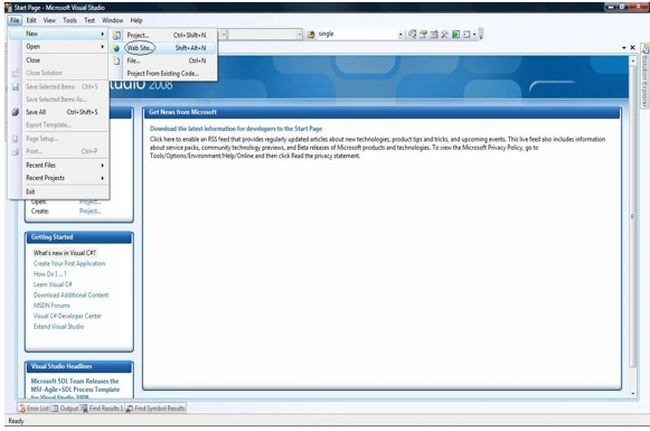Click the Save All stacked-disks icon
The width and height of the screenshot is (650, 431).
click(15, 112)
